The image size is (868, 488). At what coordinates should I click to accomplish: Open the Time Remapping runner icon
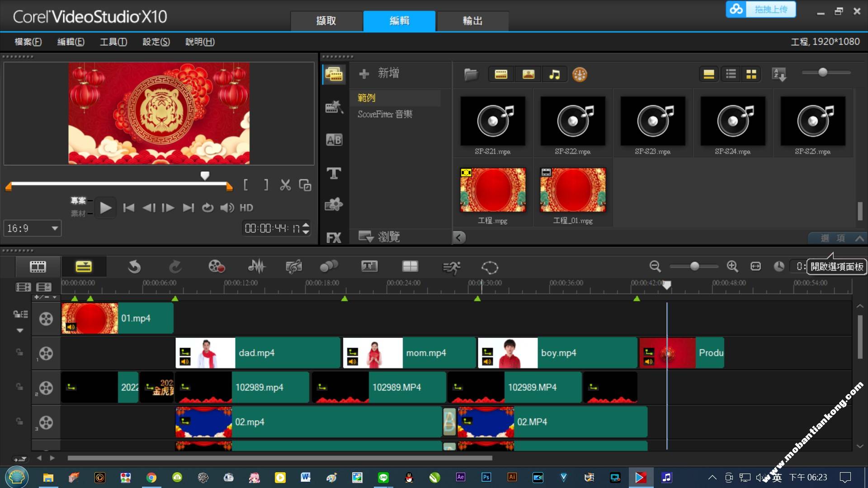coord(452,267)
